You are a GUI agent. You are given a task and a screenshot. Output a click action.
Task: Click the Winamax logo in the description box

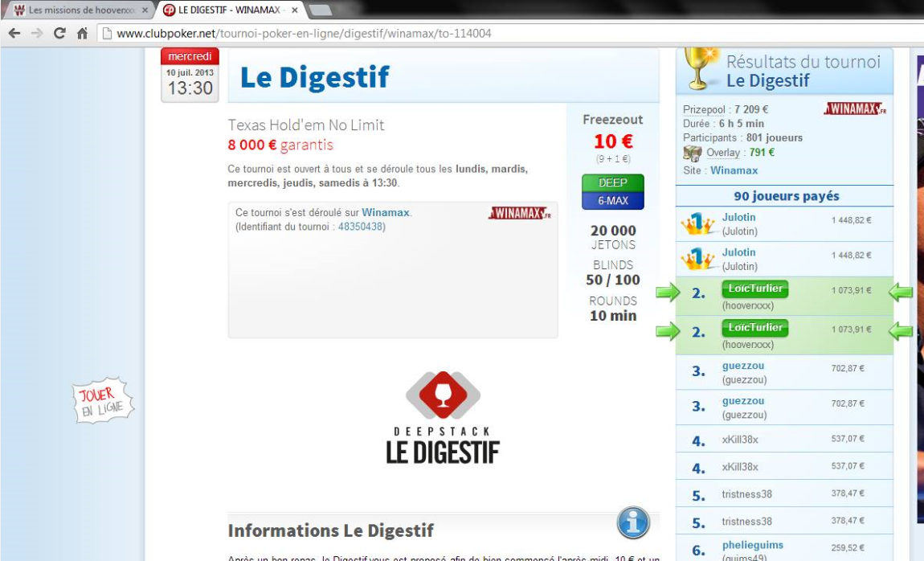[520, 213]
